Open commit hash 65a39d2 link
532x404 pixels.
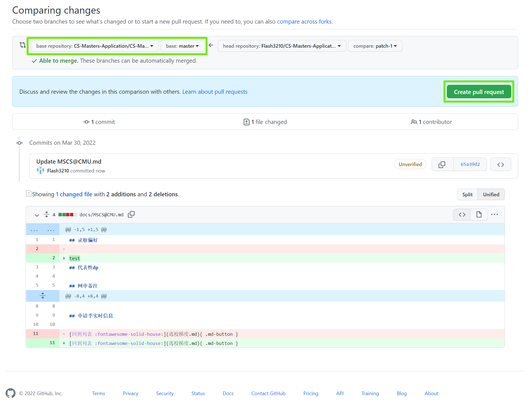click(470, 164)
